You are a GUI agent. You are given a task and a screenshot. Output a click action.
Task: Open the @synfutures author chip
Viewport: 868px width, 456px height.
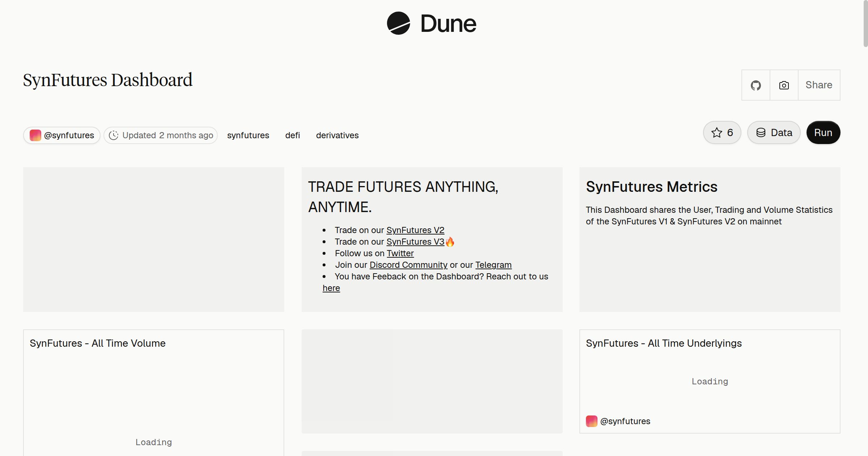pyautogui.click(x=62, y=135)
